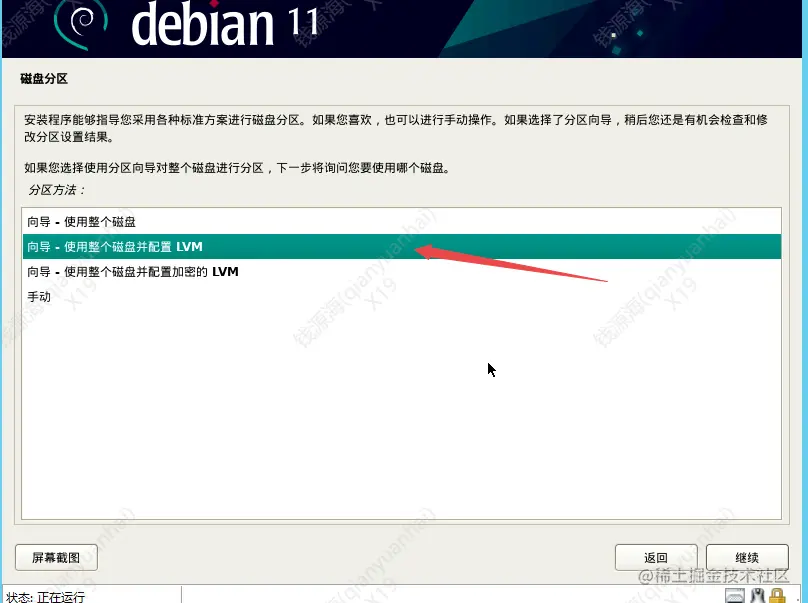The width and height of the screenshot is (808, 603).
Task: Select 向导 - 使用整个磁盘 option
Action: click(401, 222)
